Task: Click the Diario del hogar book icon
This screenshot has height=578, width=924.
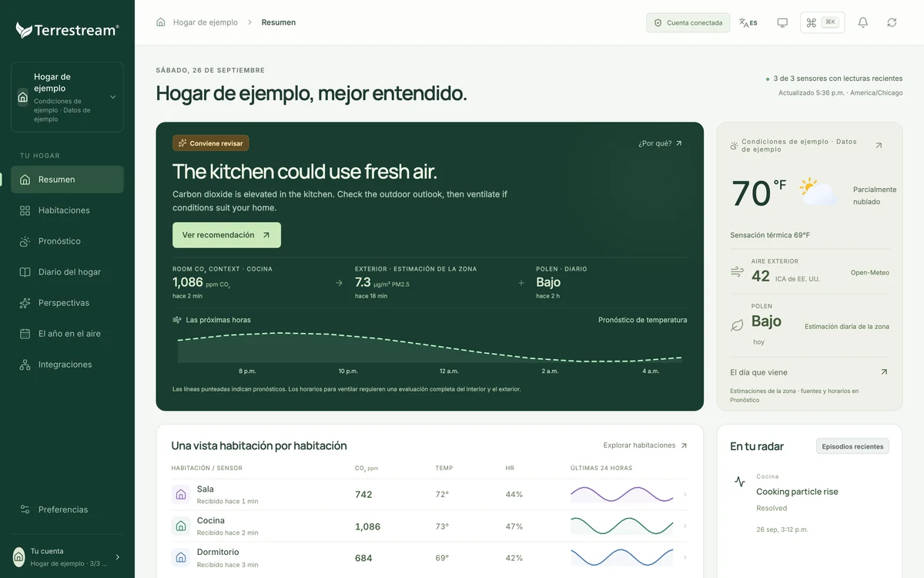Action: pos(25,272)
